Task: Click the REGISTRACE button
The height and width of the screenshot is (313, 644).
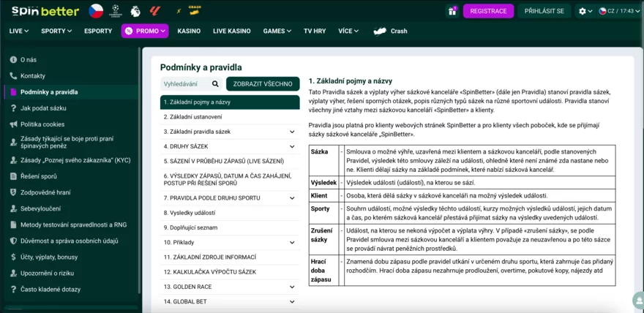Action: point(488,11)
